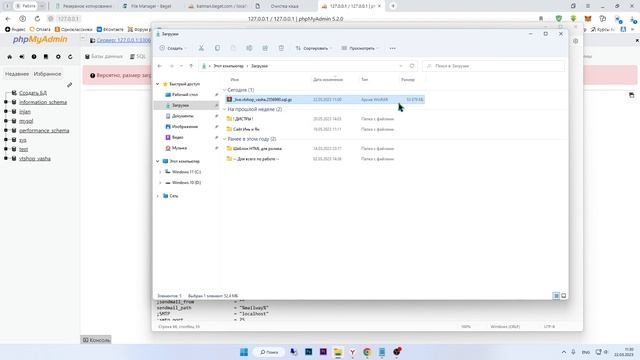Image resolution: width=640 pixels, height=360 pixels.
Task: Open phpMyAdmin documentation question-mark icon
Action: [x=34, y=57]
